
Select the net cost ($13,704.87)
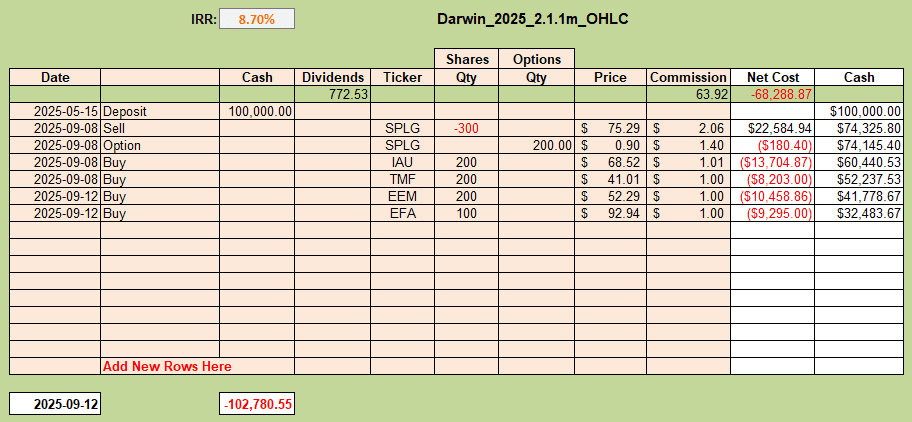tap(772, 163)
